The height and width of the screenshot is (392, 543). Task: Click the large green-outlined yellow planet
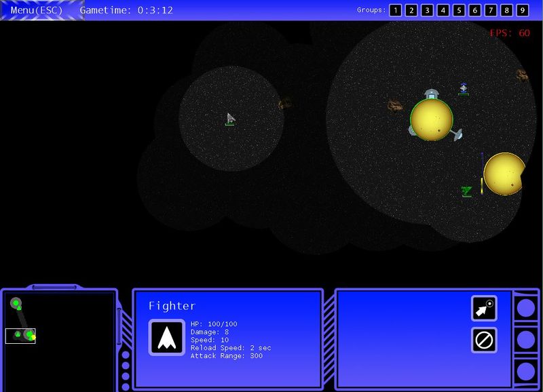coord(431,120)
